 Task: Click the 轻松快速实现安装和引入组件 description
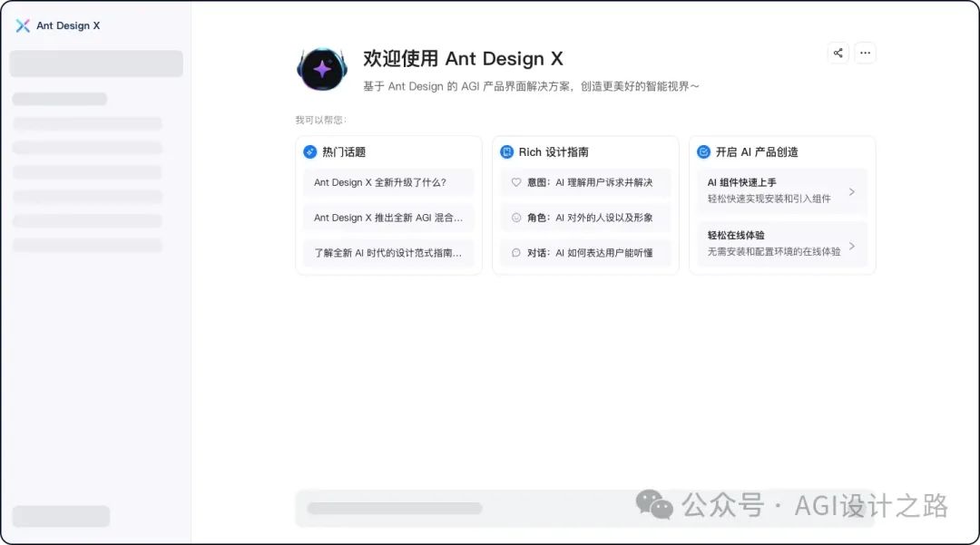coord(769,199)
